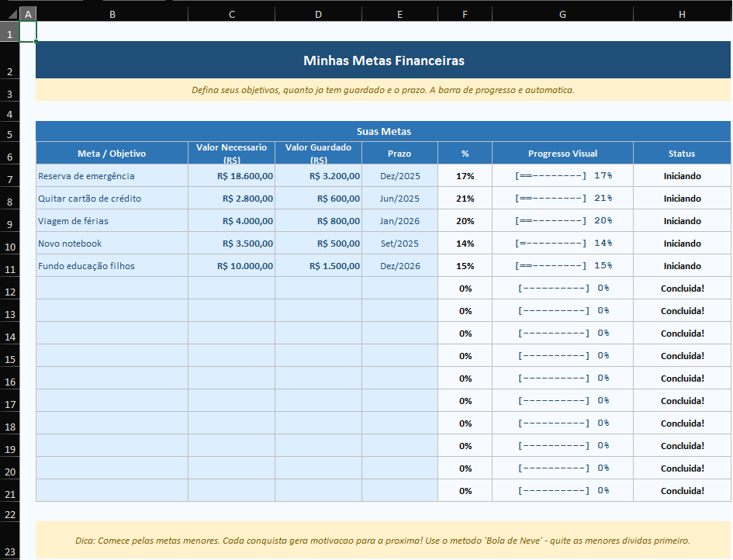Click the value R$ 3.500,00

point(231,243)
